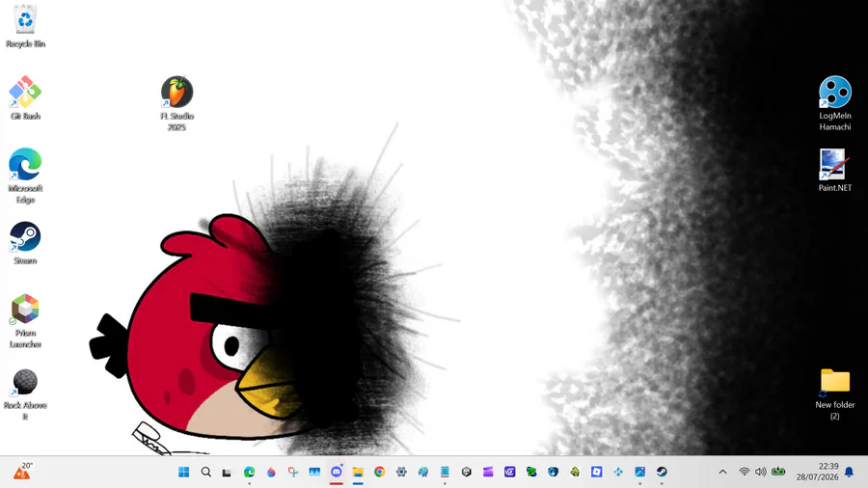Open battery status in the tray
The width and height of the screenshot is (868, 488).
click(x=778, y=472)
